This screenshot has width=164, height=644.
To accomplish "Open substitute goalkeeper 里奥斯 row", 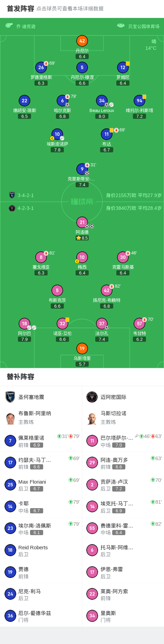I will coord(123,616).
